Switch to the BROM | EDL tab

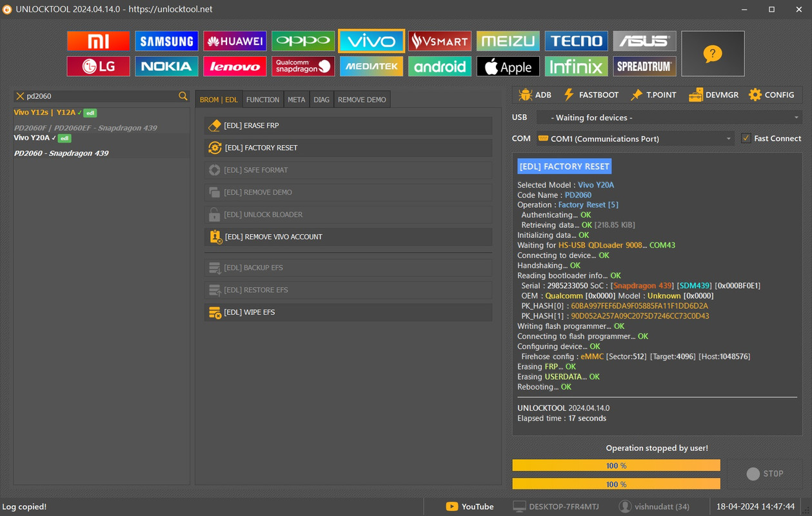point(219,100)
